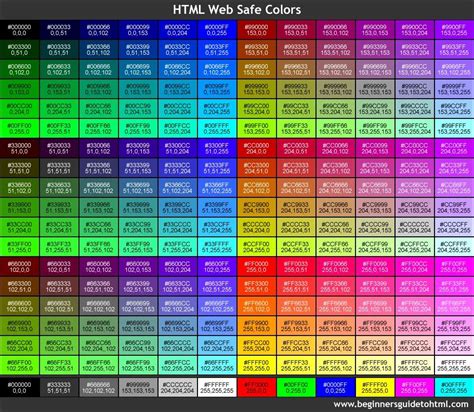Choose the #CC0000 red swatch labeled 204,0,0
Screen dimensions: 474x412
point(257,148)
